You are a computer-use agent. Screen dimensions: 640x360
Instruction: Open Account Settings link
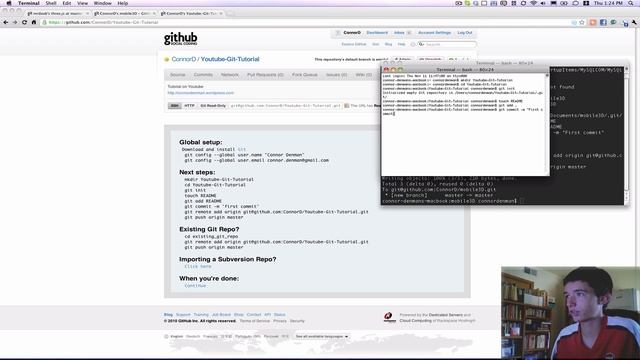(434, 33)
